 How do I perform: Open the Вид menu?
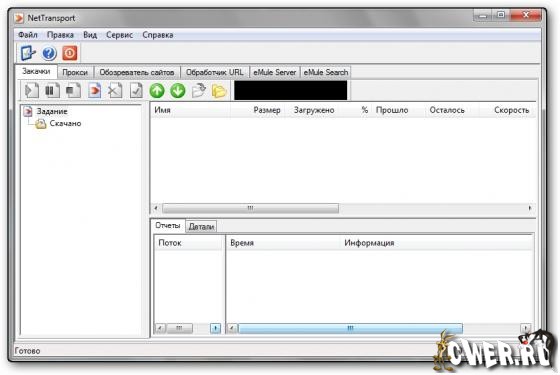click(90, 35)
